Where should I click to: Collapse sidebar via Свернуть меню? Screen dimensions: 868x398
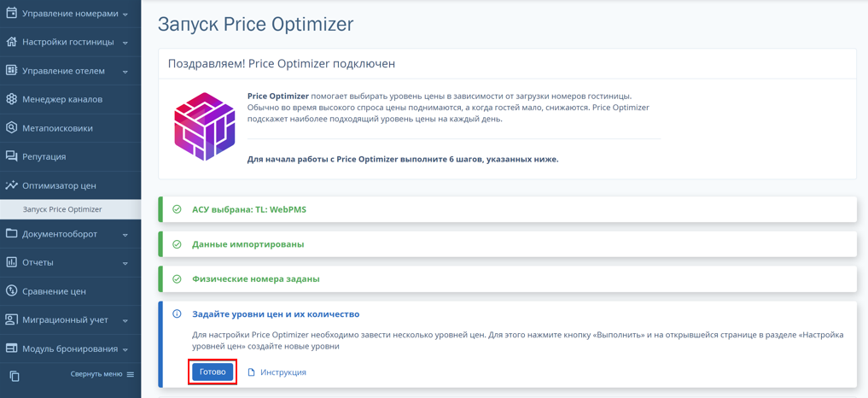(x=102, y=374)
